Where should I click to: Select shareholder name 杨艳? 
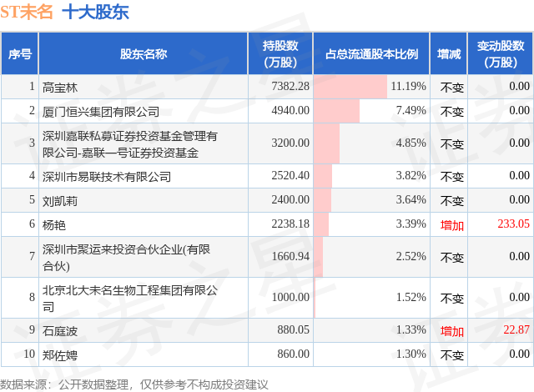(x=53, y=225)
